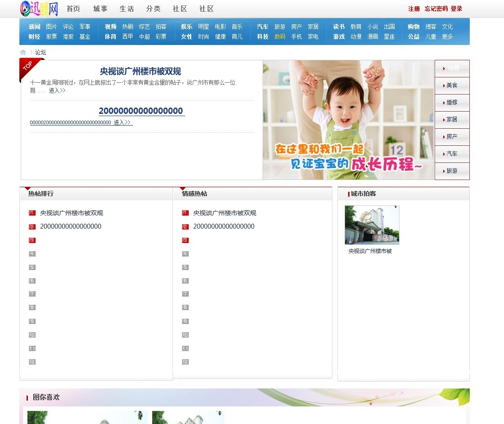Switch to the 房产 side category tab
The height and width of the screenshot is (424, 504).
click(x=452, y=137)
